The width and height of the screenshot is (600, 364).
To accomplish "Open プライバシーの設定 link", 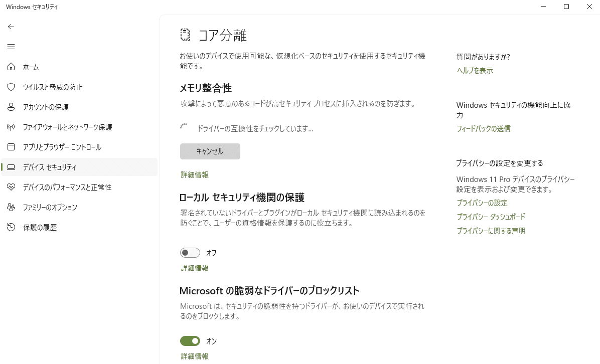I will click(482, 203).
